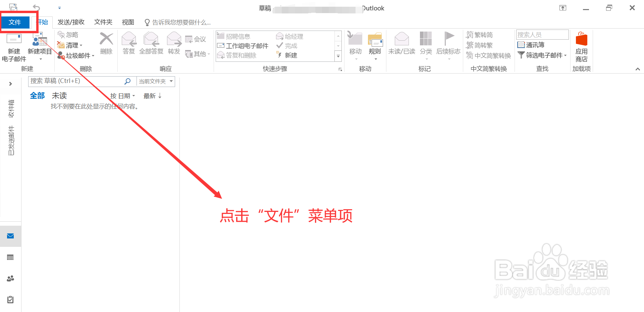Switch to Tasks view in navigation bar
This screenshot has width=644, height=312.
10,300
